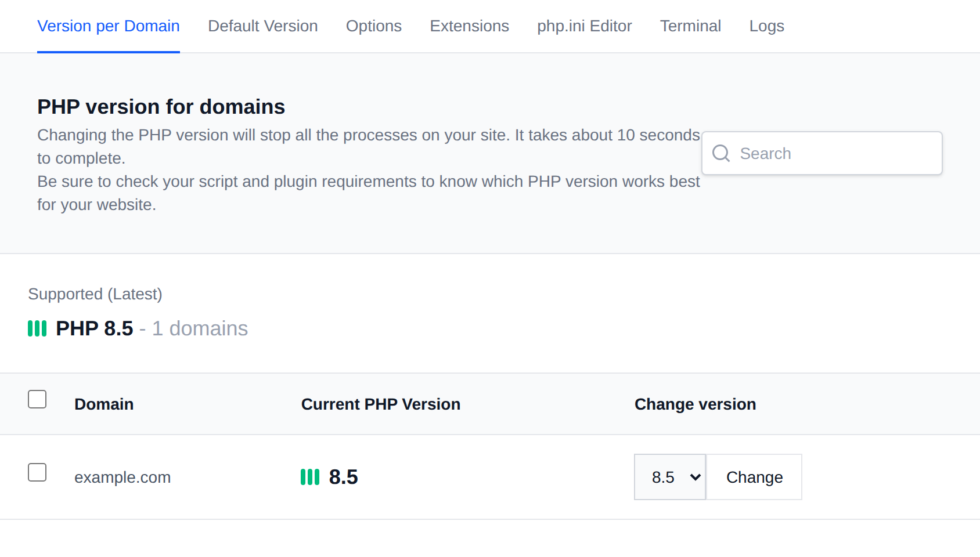Image resolution: width=980 pixels, height=557 pixels.
Task: Open the php.ini Editor tab
Action: 585,26
